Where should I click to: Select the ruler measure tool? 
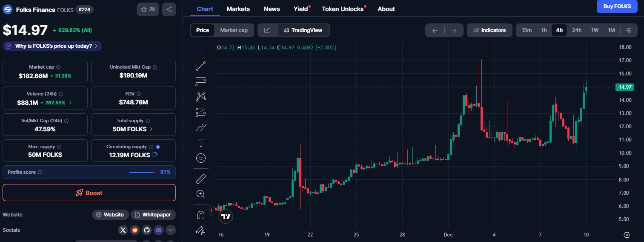pos(201,178)
